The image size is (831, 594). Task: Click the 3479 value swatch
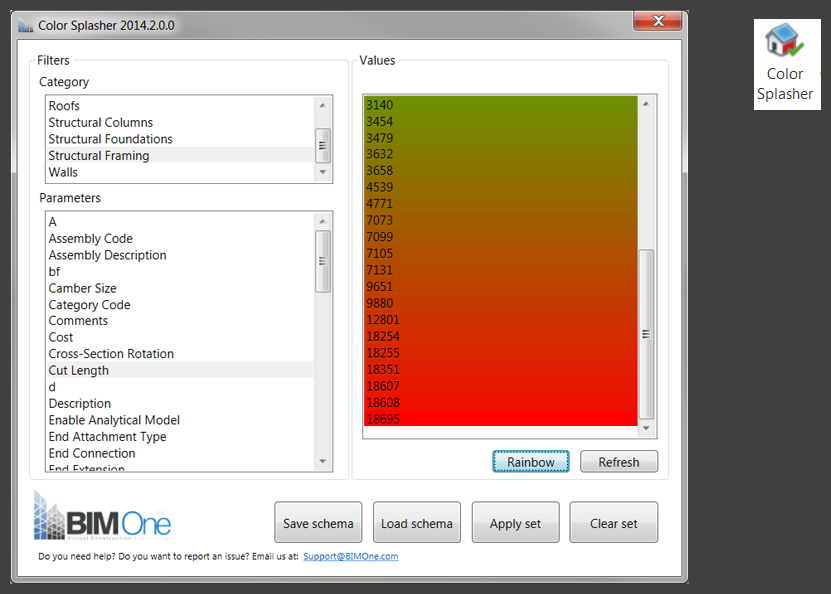[x=500, y=138]
